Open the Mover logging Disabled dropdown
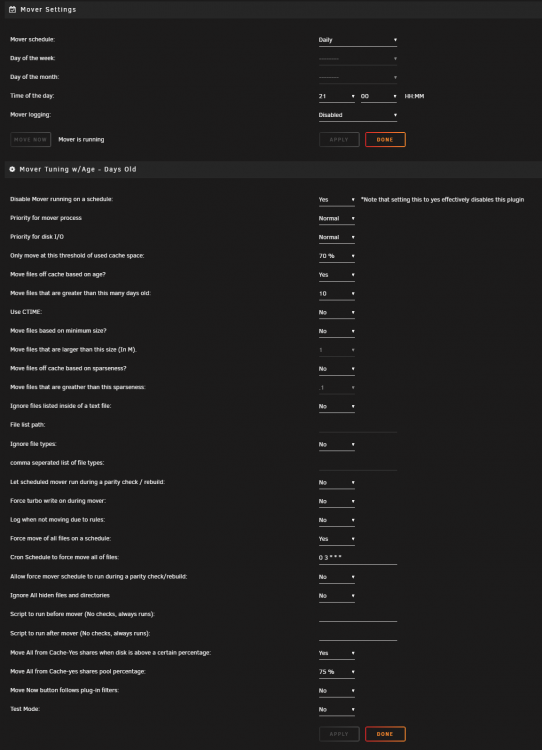This screenshot has height=750, width=542. click(358, 115)
